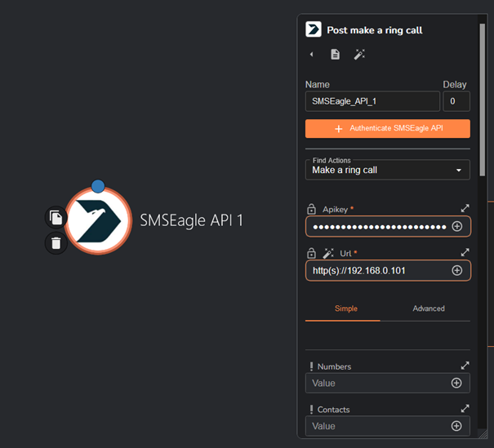The height and width of the screenshot is (448, 494).
Task: Click the panel resize grip corner
Action: (483, 434)
